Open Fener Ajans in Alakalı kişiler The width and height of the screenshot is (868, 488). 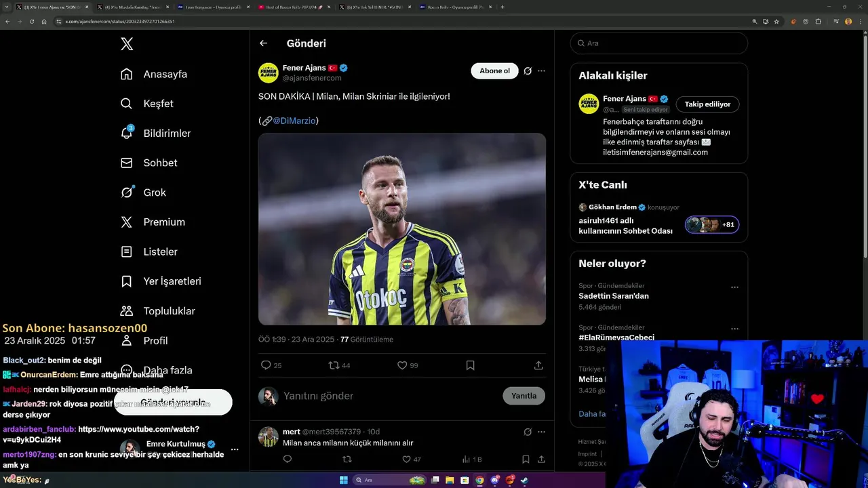point(625,99)
